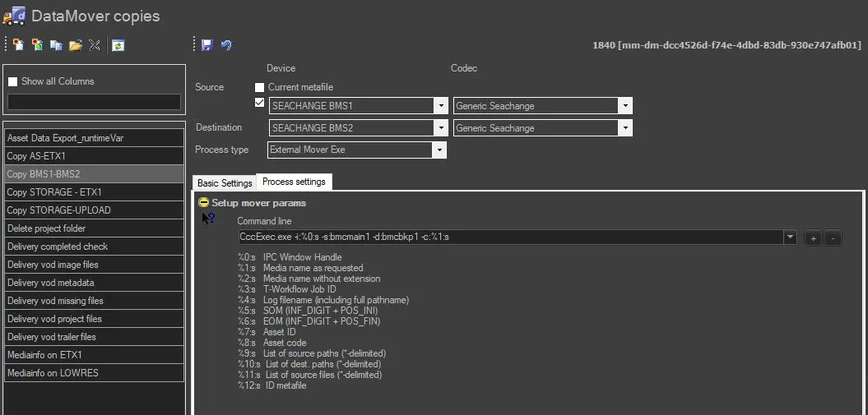Click the filter text box under Show all Columns

pos(94,102)
